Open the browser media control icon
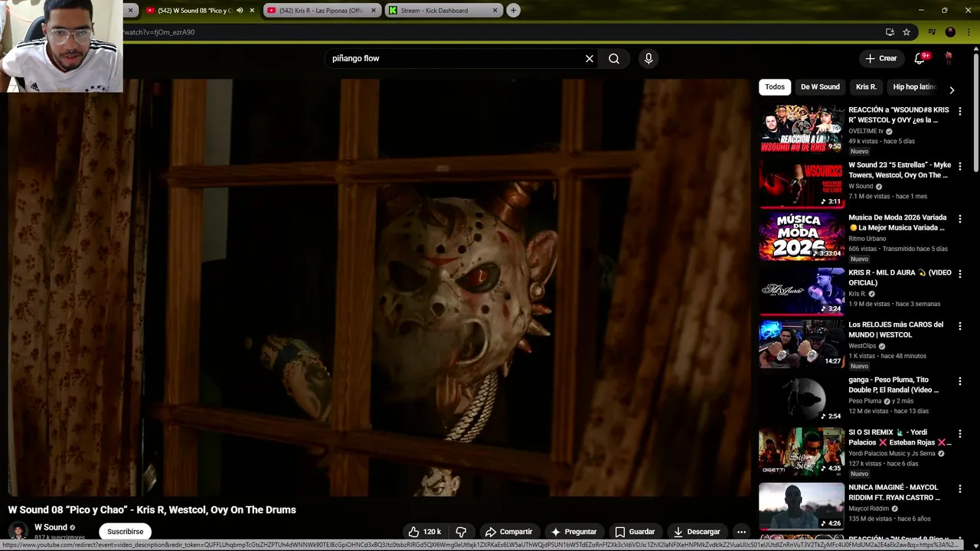980x551 pixels. tap(932, 32)
